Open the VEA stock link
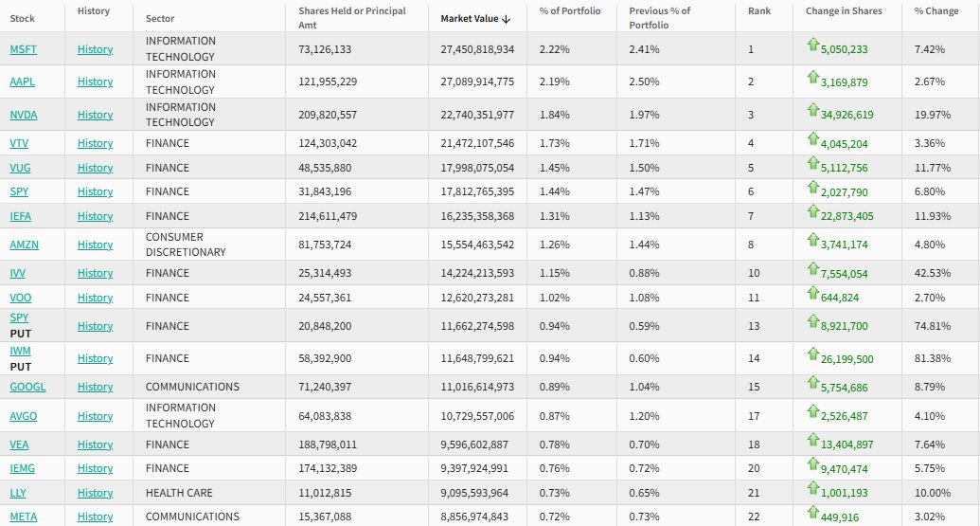The height and width of the screenshot is (526, 980). (x=19, y=444)
